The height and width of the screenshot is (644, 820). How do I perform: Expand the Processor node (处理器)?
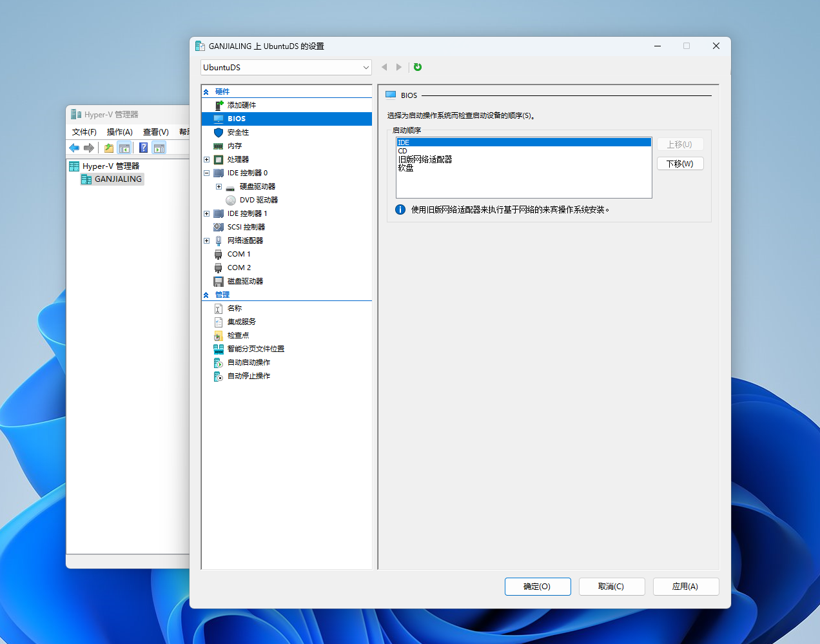(x=207, y=159)
